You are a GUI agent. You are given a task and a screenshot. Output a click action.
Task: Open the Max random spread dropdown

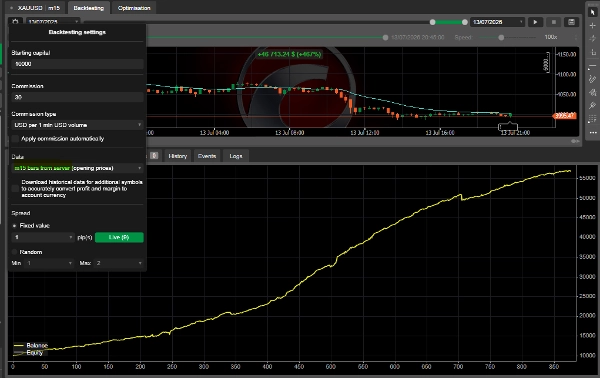point(119,263)
